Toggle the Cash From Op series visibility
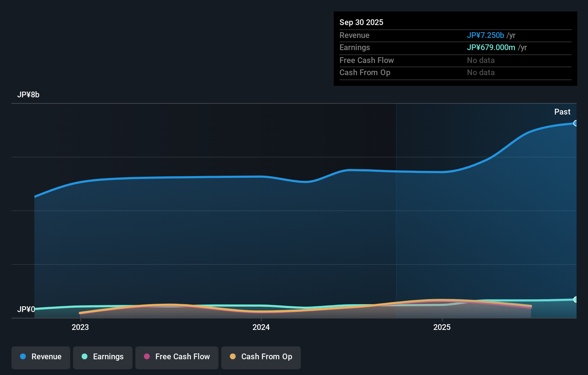Screen dimensions: 588x375 tap(261, 357)
